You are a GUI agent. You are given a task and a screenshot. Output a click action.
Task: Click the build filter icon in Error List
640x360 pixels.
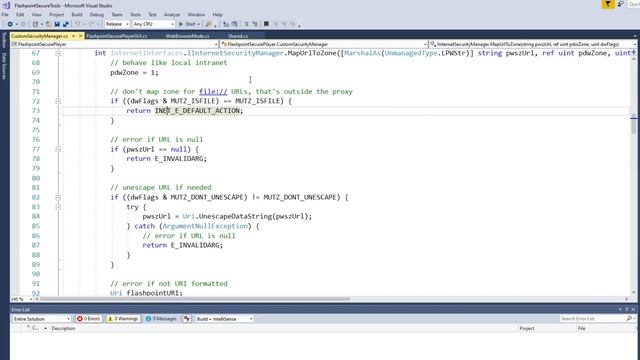[187, 319]
